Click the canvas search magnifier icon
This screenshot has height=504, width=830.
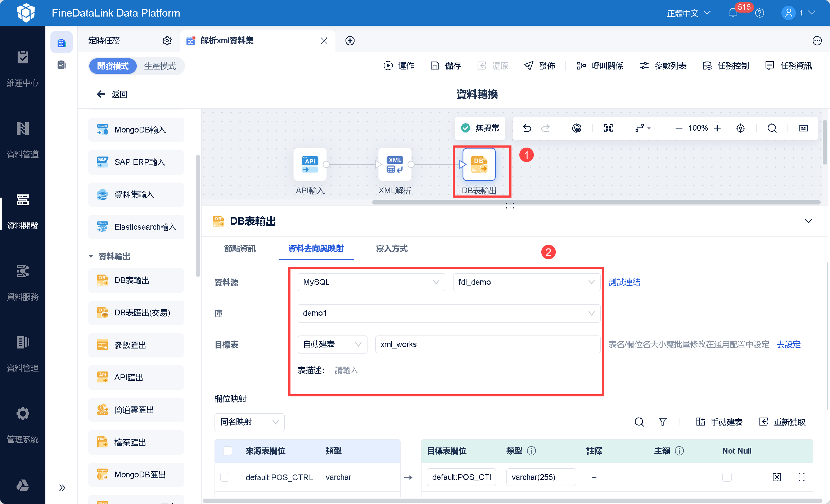tap(772, 128)
